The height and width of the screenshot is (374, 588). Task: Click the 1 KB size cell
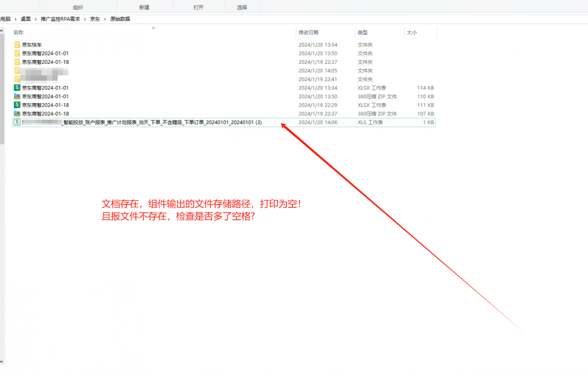428,122
